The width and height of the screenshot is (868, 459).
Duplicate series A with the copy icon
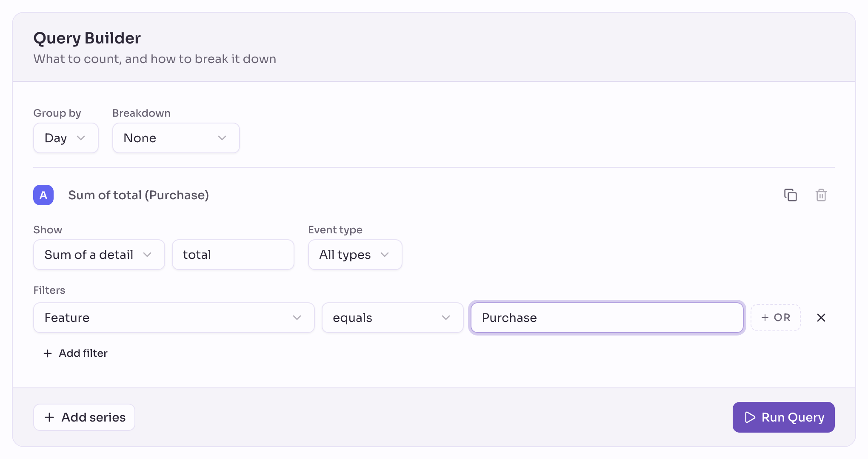pyautogui.click(x=790, y=195)
